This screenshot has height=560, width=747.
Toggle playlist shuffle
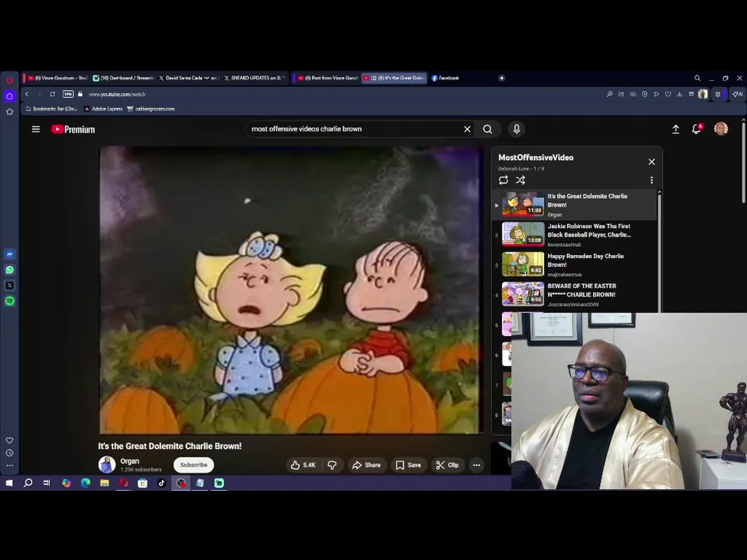pos(521,180)
